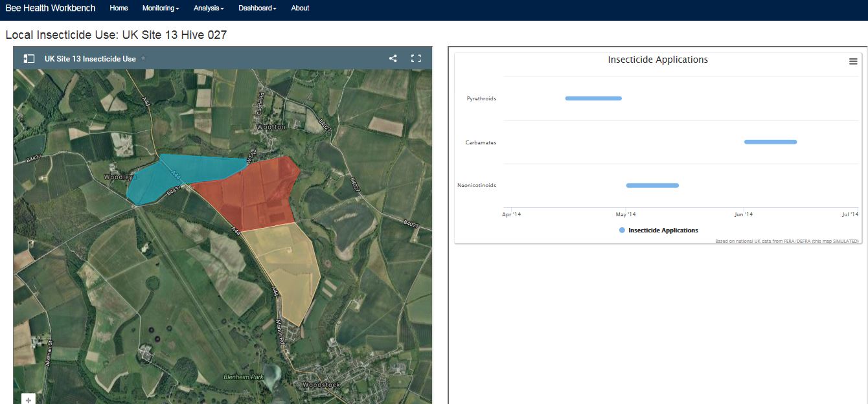Click the Neonicotinoids application bar
Viewport: 868px width, 404px height.
(652, 185)
